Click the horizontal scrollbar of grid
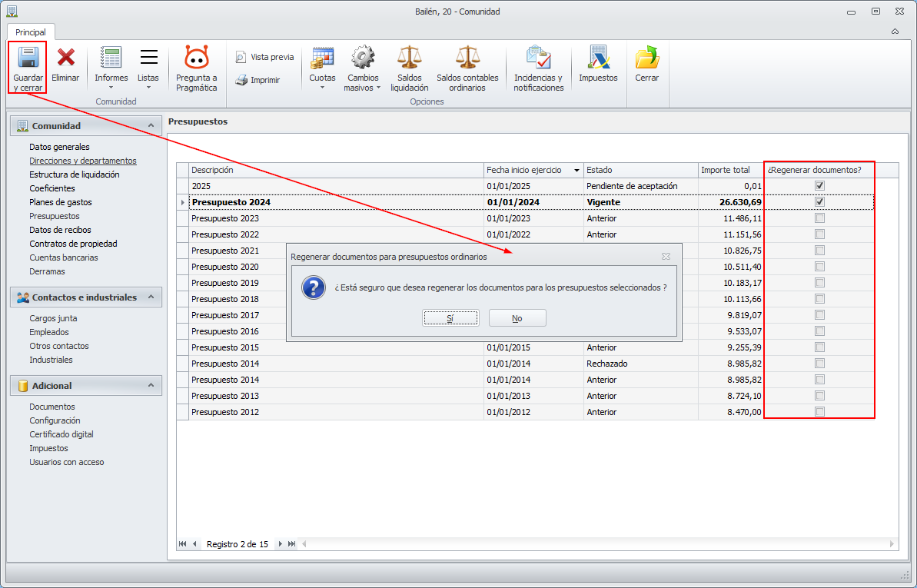917x588 pixels. 600,544
